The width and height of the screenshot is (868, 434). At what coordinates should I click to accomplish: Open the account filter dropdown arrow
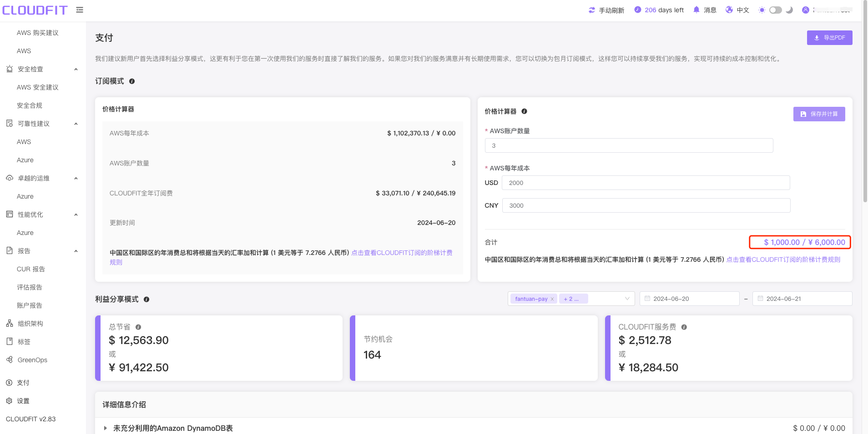click(x=627, y=299)
